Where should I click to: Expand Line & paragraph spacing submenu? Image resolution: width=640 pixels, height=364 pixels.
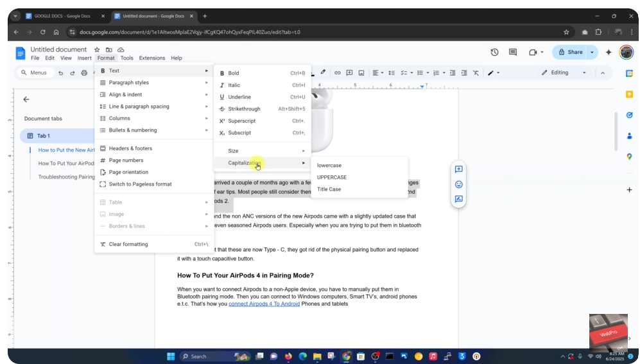pos(154,106)
